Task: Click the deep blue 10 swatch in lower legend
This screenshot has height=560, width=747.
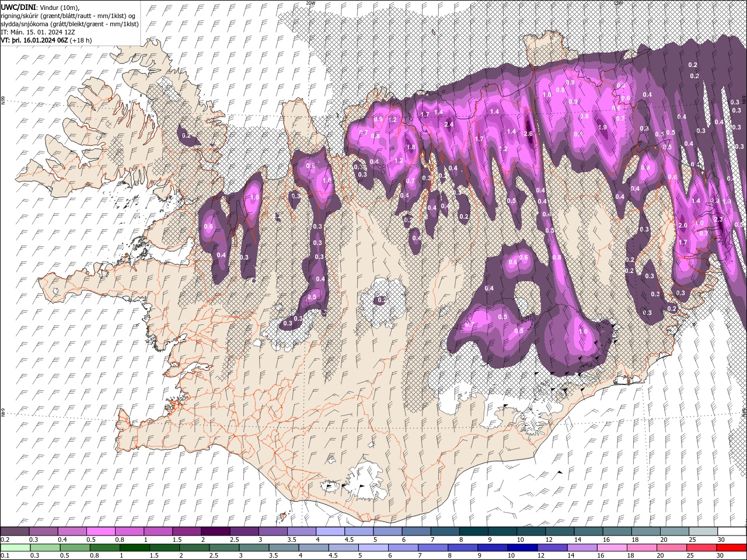Action: 522,548
